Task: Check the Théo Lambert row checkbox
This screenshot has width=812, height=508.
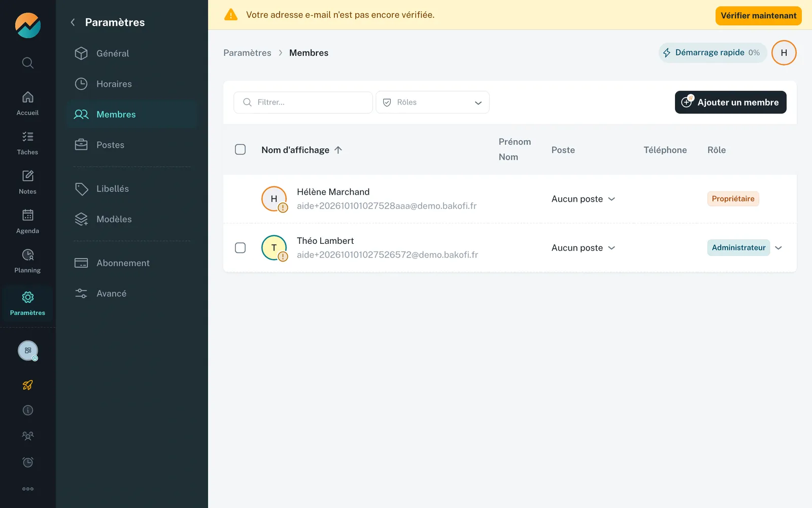Action: coord(241,248)
